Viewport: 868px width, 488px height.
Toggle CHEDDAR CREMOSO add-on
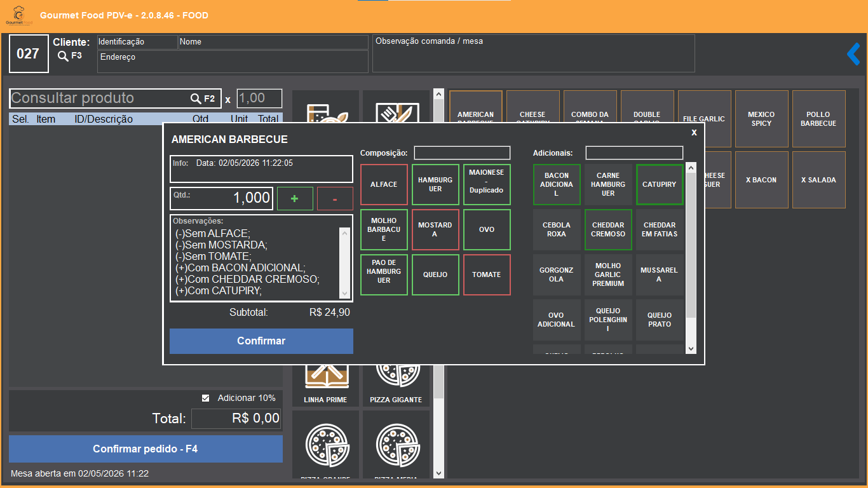click(608, 229)
